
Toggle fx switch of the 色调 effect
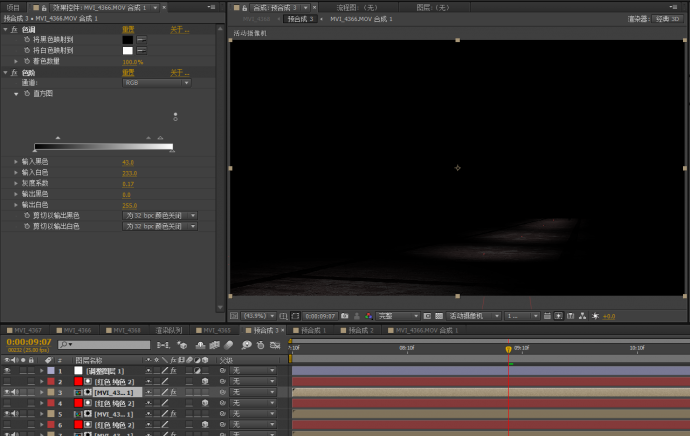[x=16, y=29]
